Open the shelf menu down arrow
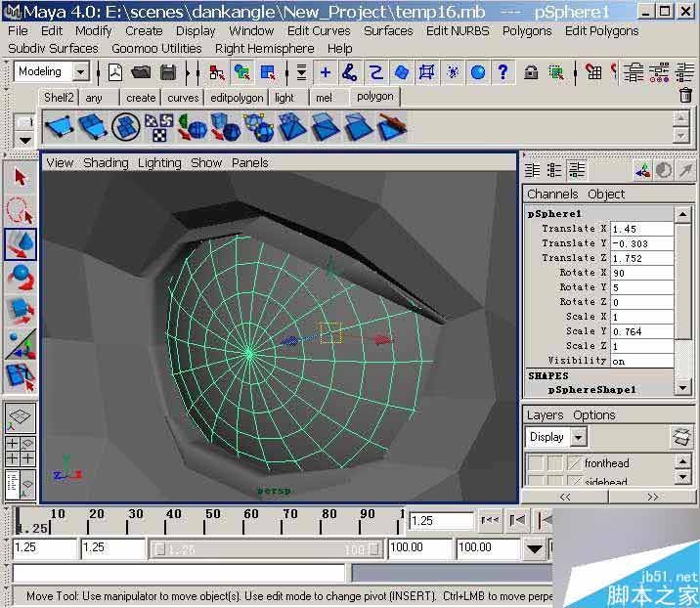The width and height of the screenshot is (700, 608). [25, 141]
